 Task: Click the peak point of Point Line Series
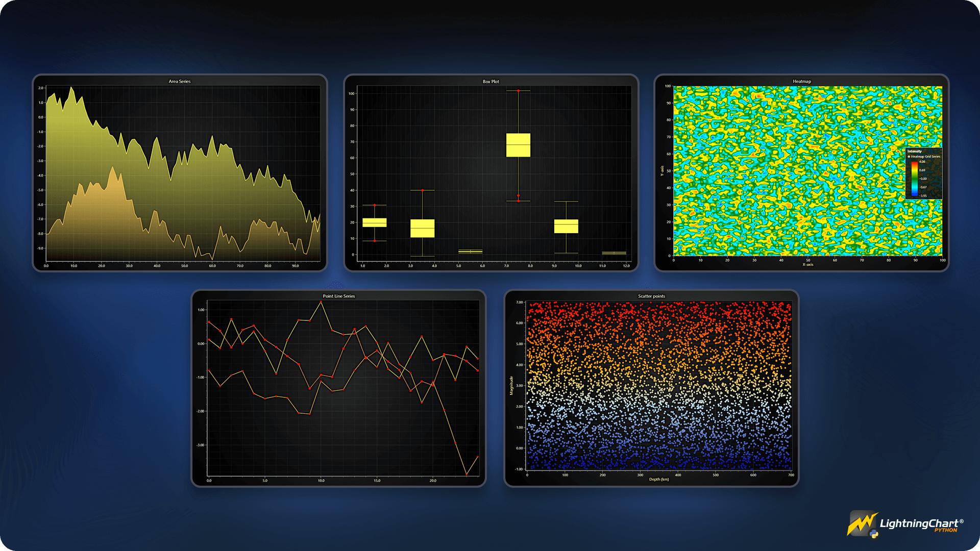pos(321,302)
